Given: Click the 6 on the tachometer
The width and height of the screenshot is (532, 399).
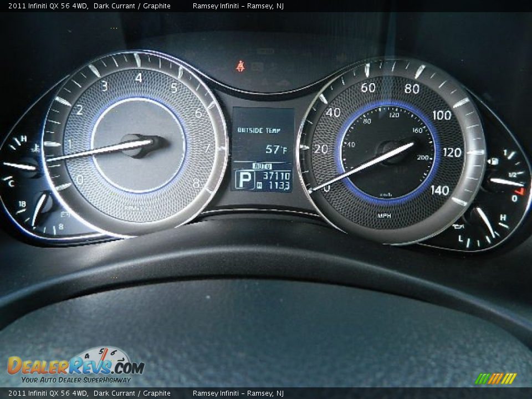Looking at the screenshot, I should point(198,113).
